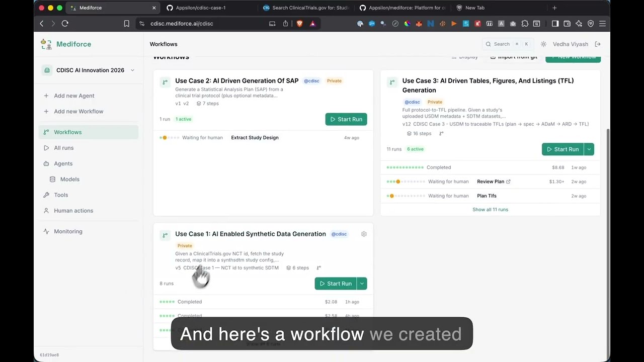The width and height of the screenshot is (644, 362).
Task: Click Add new Agent link
Action: click(x=74, y=96)
